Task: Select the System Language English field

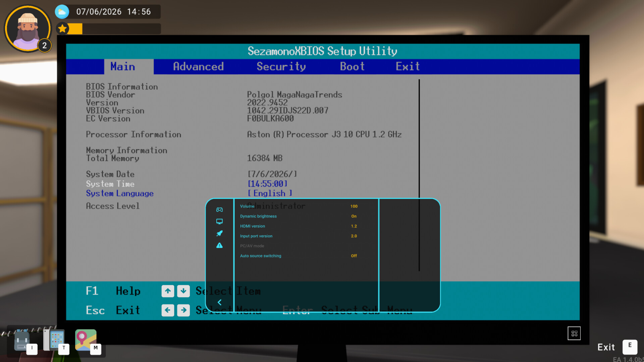Action: click(x=270, y=193)
